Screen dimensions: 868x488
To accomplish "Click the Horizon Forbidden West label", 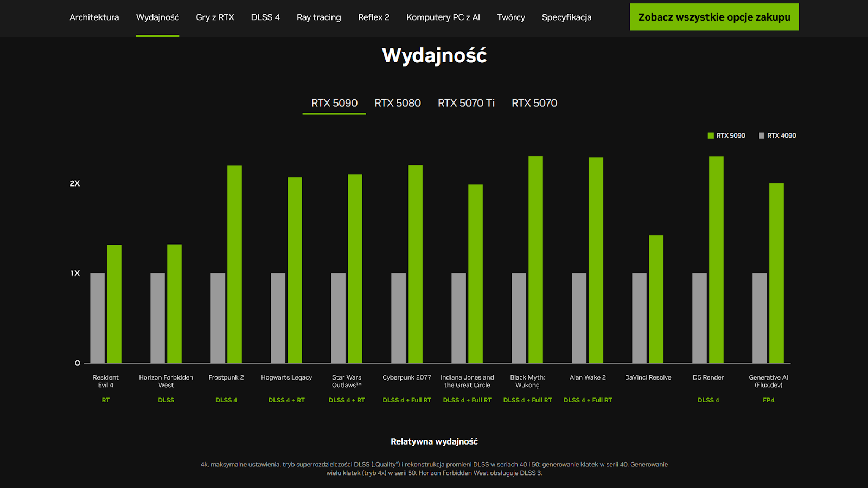I will click(166, 381).
